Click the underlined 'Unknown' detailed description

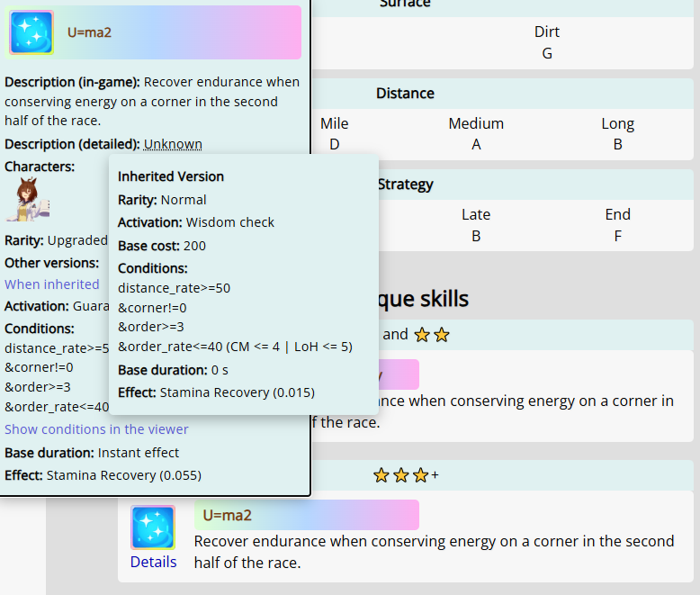tap(173, 144)
